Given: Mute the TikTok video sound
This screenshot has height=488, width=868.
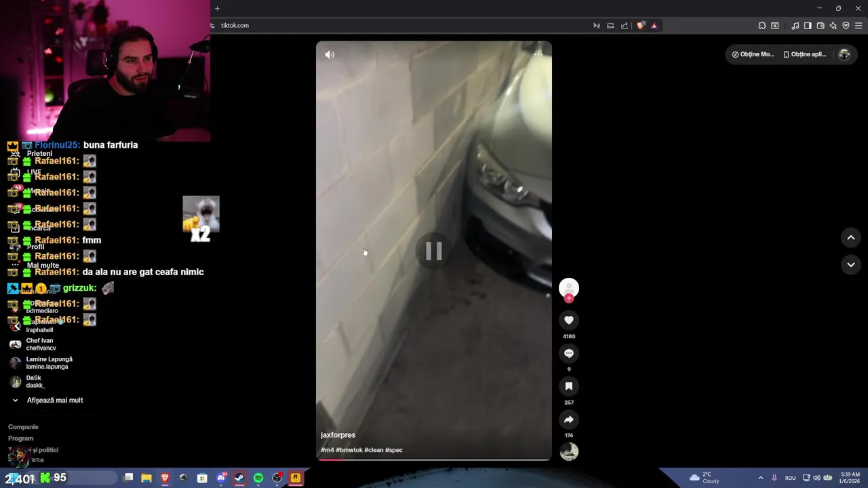Looking at the screenshot, I should click(330, 54).
